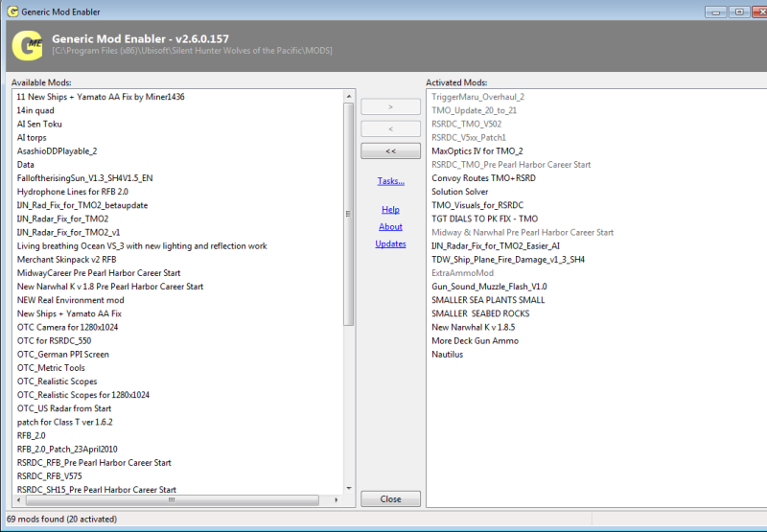Select 'Merchant Skinpack v2 RFB'
The width and height of the screenshot is (767, 532).
[x=66, y=260]
